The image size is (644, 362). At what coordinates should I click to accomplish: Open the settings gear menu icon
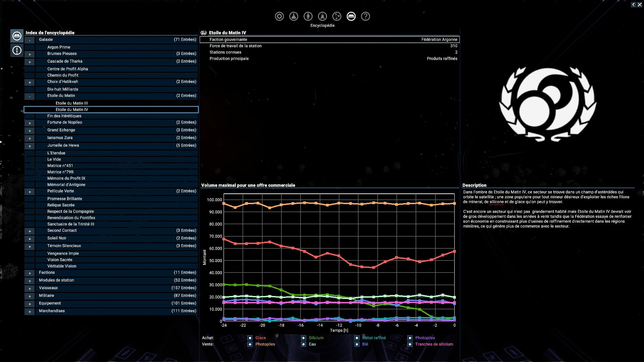[x=279, y=16]
